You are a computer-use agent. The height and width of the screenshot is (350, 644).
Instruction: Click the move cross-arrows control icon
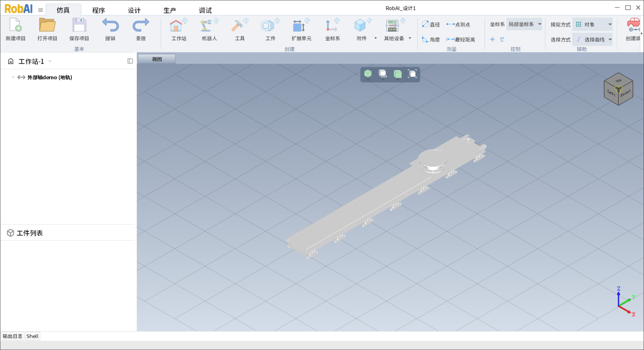pos(492,39)
